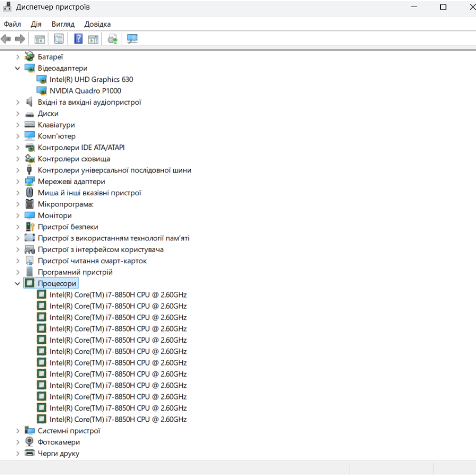
Task: Collapse the Процесори category
Action: [18, 284]
